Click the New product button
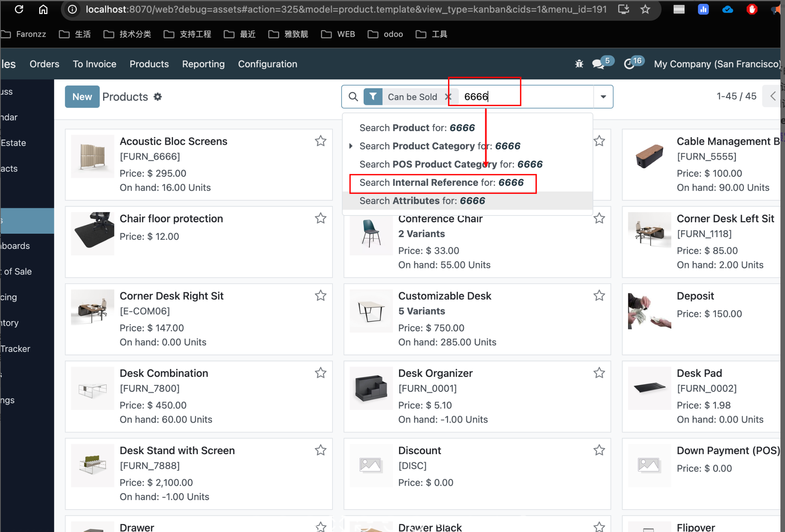The image size is (785, 532). pyautogui.click(x=82, y=97)
